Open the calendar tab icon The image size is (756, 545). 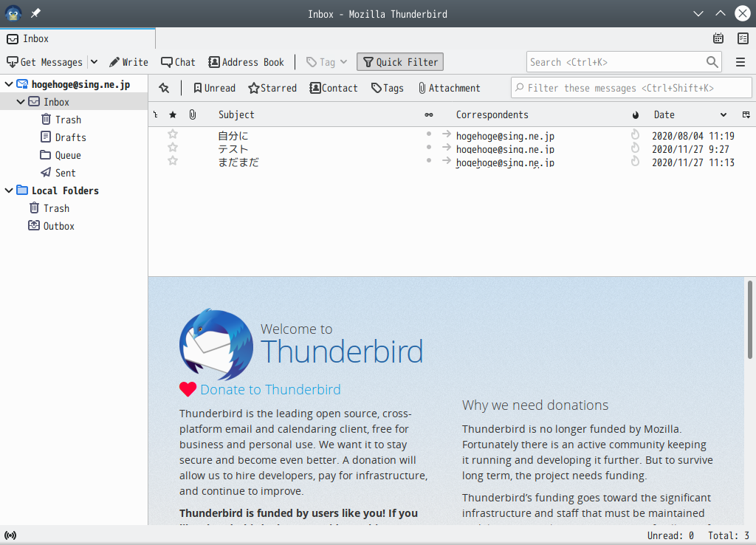click(x=718, y=38)
